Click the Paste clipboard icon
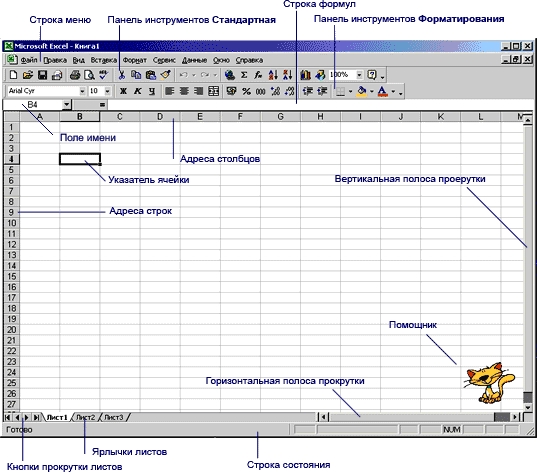The height and width of the screenshot is (472, 537). point(151,75)
